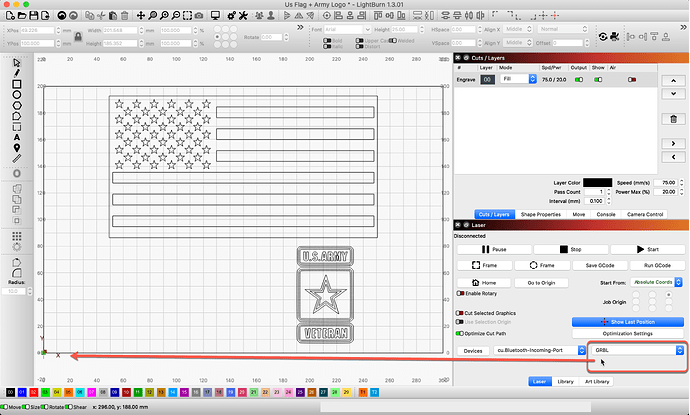Open the cu.Bluetooth-Incoming-Port dropdown

click(540, 350)
